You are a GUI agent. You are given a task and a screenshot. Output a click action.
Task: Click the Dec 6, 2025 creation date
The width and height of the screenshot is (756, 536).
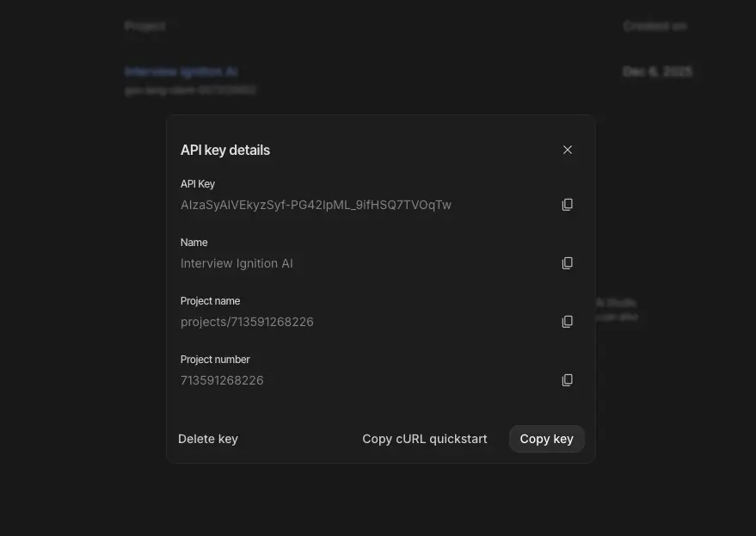[x=657, y=71]
